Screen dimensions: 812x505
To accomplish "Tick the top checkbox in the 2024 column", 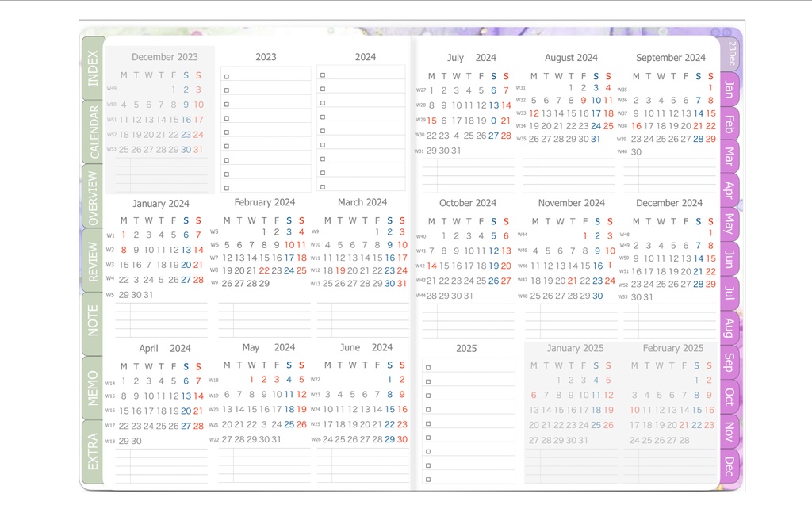I will tap(321, 74).
